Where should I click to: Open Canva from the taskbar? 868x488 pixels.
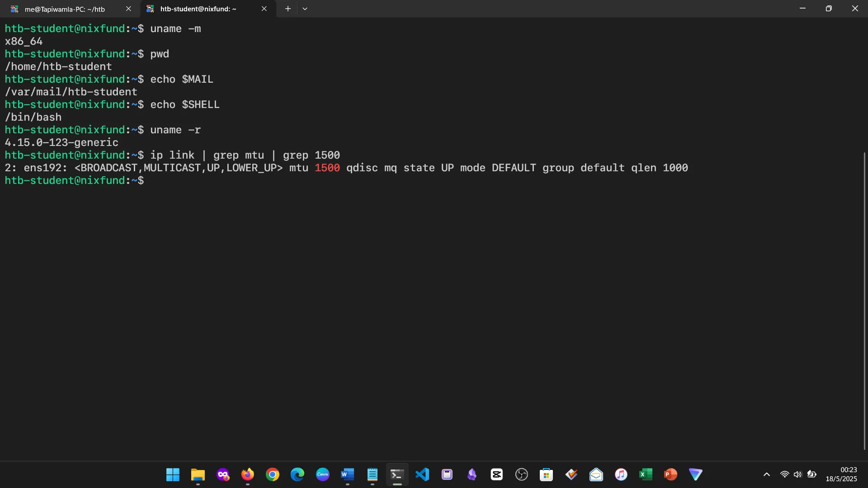coord(322,474)
